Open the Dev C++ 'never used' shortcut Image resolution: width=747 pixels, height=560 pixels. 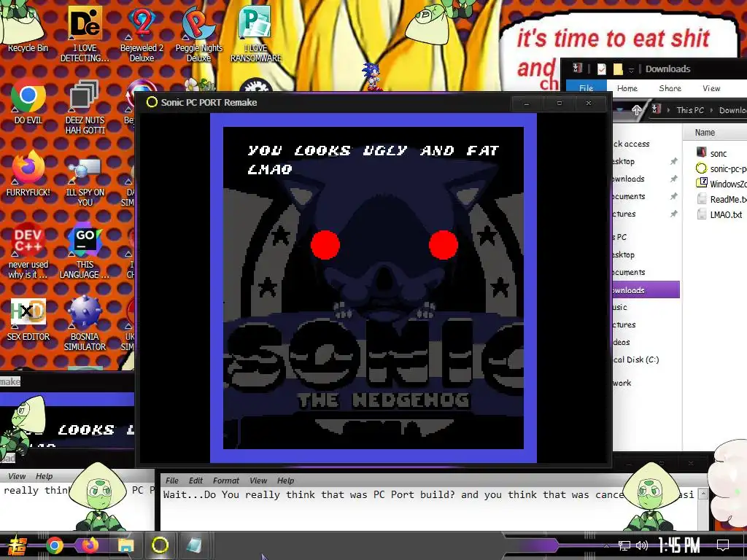click(x=28, y=252)
